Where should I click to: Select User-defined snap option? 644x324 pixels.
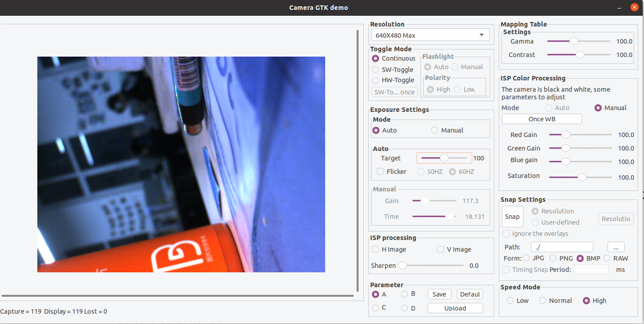coord(535,222)
